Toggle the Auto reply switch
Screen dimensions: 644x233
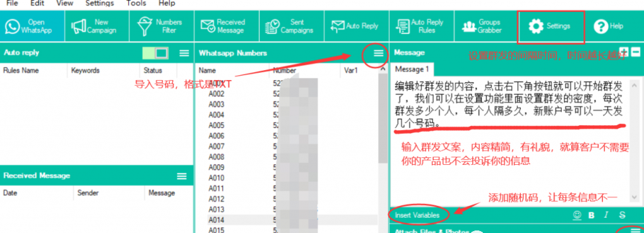coord(155,53)
